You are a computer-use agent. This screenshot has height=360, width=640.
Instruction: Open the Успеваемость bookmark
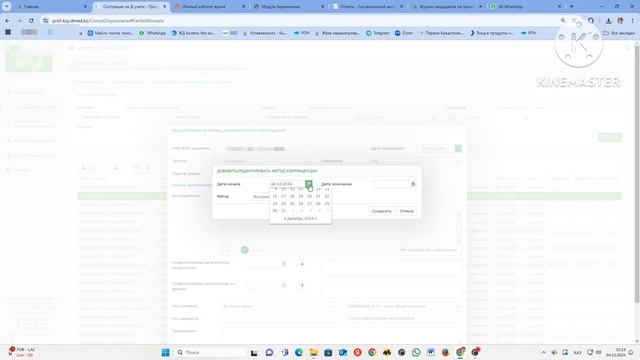pos(265,33)
